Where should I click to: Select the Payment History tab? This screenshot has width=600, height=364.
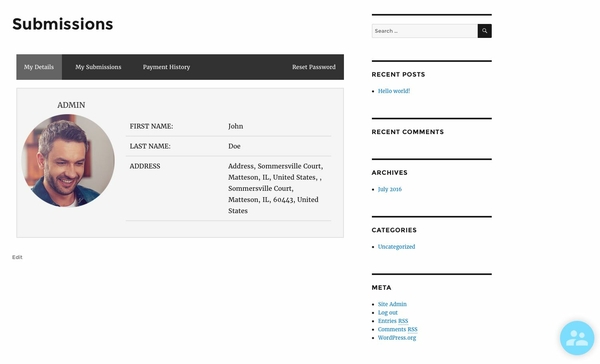point(166,67)
